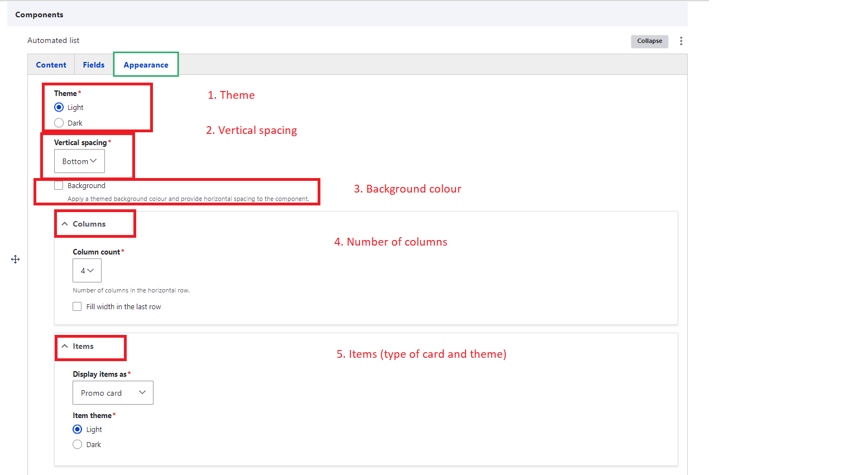Open the Column count dropdown
Screen dimensions: 868x475
click(x=87, y=271)
